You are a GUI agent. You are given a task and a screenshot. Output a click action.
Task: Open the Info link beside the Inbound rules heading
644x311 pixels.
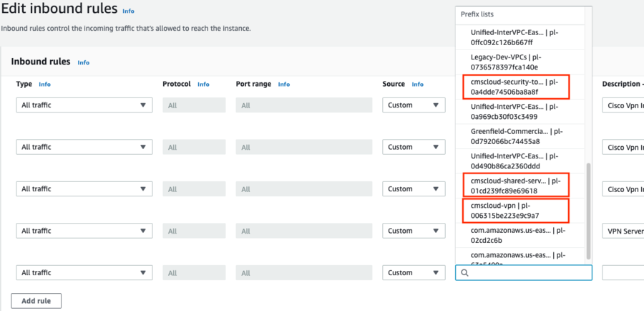(84, 62)
